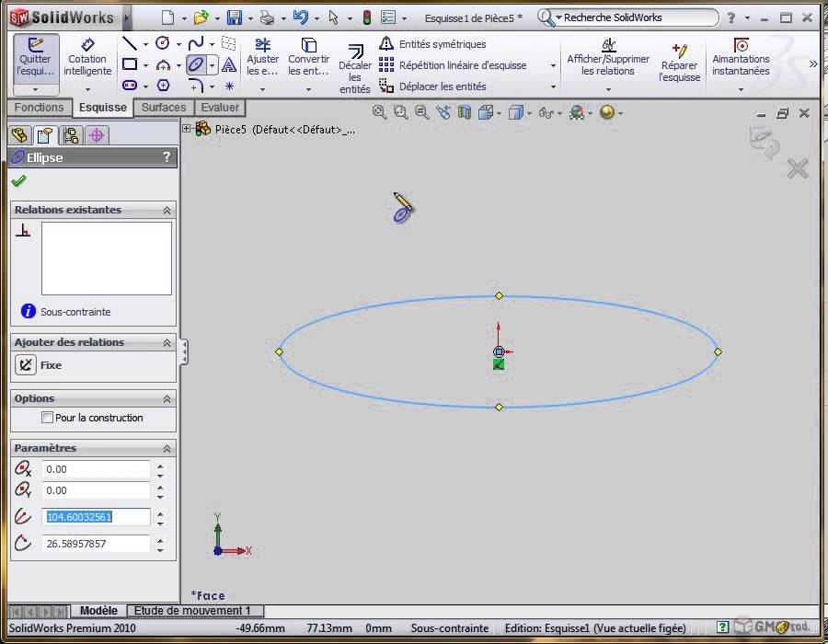Click the Undo toolbar icon

(301, 18)
